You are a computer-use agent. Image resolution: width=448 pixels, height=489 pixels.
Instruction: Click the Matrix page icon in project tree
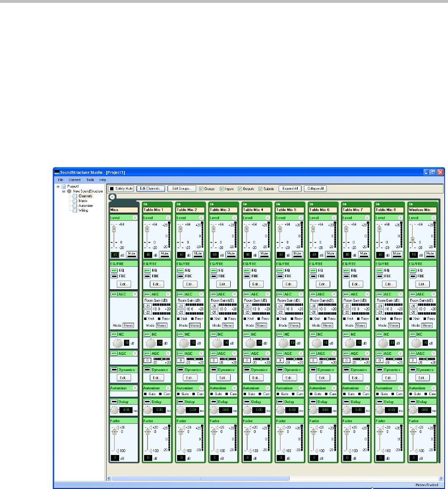pyautogui.click(x=75, y=201)
